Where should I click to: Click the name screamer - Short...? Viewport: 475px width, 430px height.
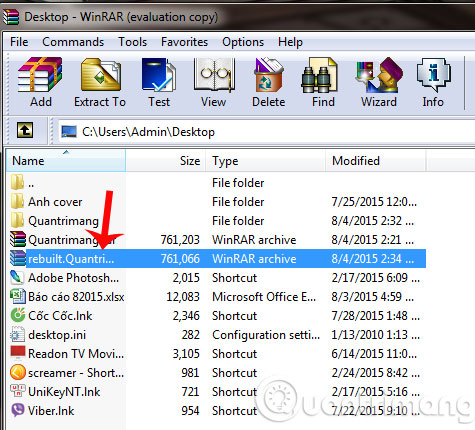pyautogui.click(x=76, y=373)
